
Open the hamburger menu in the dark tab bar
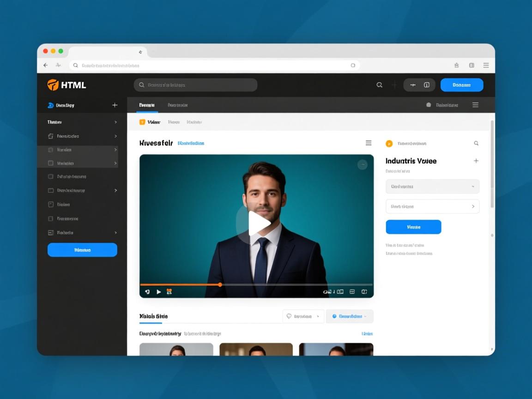(475, 105)
